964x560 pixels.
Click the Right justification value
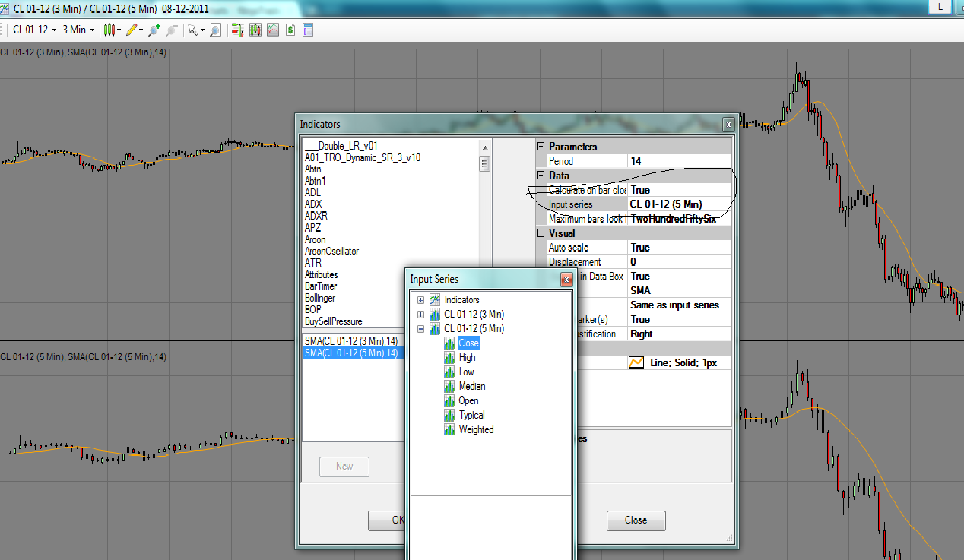[x=680, y=334]
